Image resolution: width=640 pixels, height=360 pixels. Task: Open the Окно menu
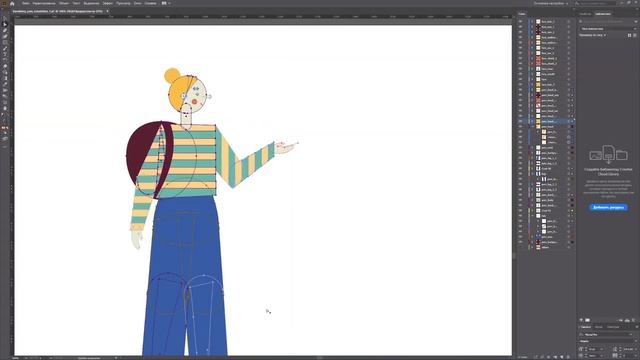tap(138, 3)
